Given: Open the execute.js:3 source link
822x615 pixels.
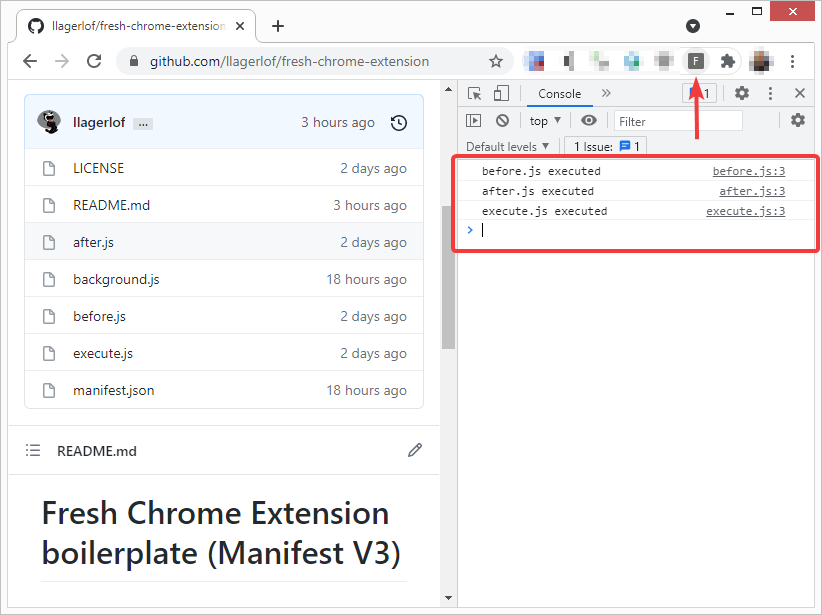Looking at the screenshot, I should [x=745, y=211].
